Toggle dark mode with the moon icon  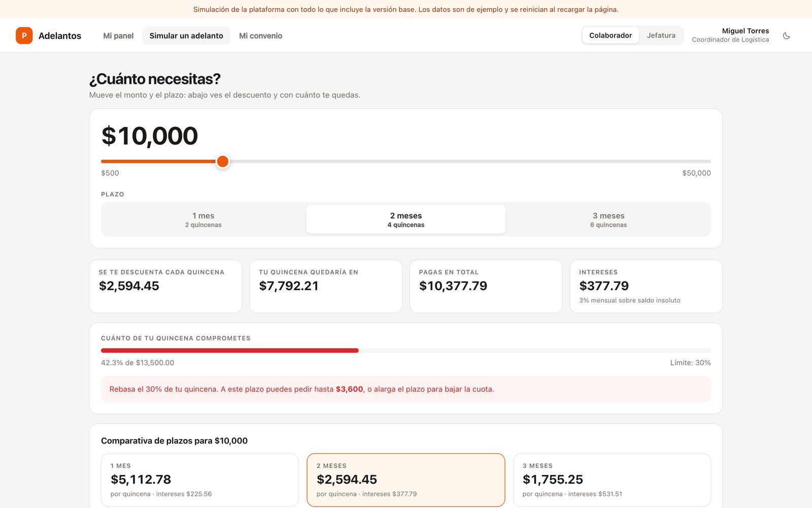point(787,36)
